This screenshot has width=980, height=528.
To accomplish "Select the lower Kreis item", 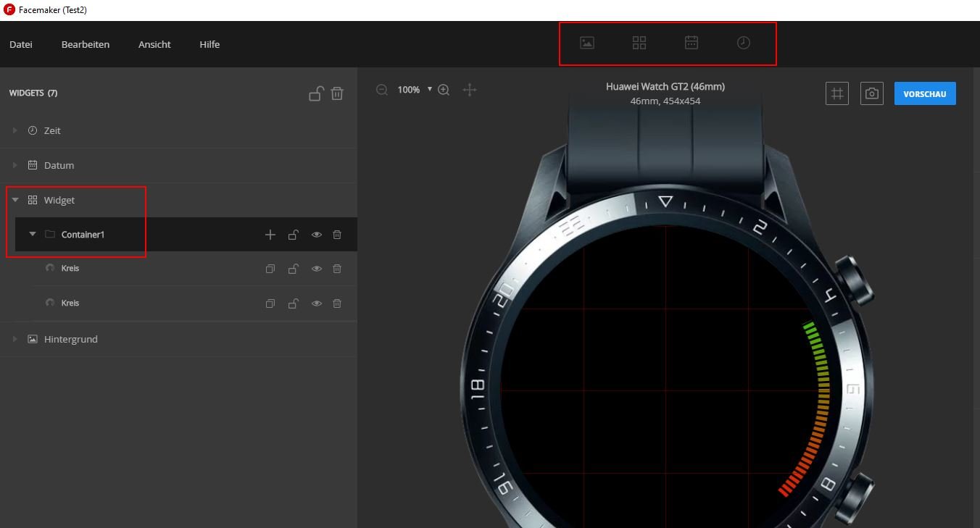I will coord(70,303).
